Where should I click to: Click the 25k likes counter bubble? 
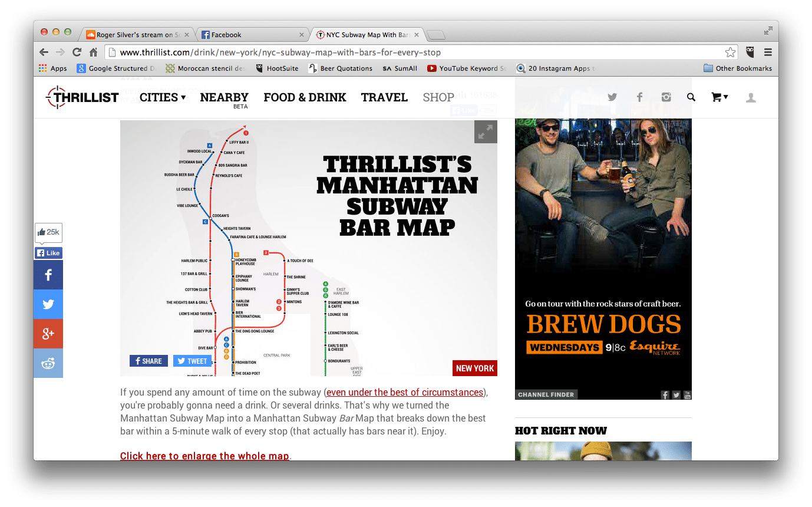point(48,232)
